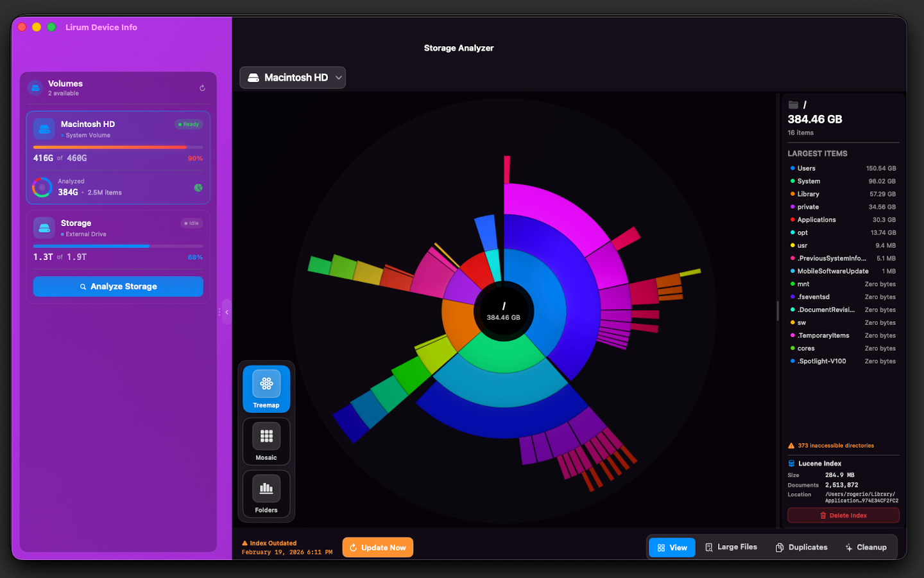Click the center of the sunburst chart
Viewport: 924px width, 578px height.
click(x=504, y=311)
